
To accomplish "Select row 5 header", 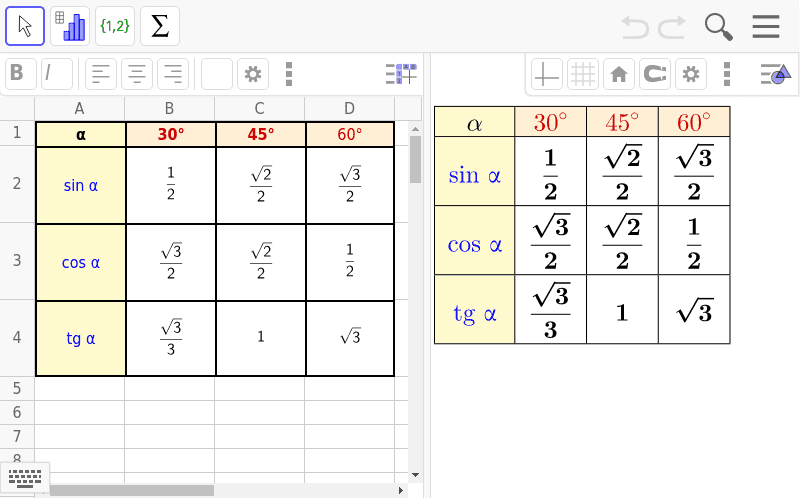I will [x=17, y=389].
